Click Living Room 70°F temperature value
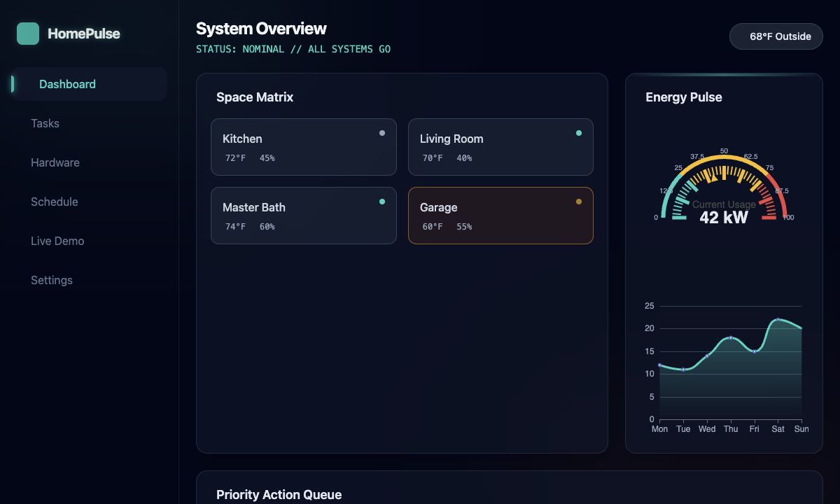Image resolution: width=840 pixels, height=504 pixels. click(433, 158)
